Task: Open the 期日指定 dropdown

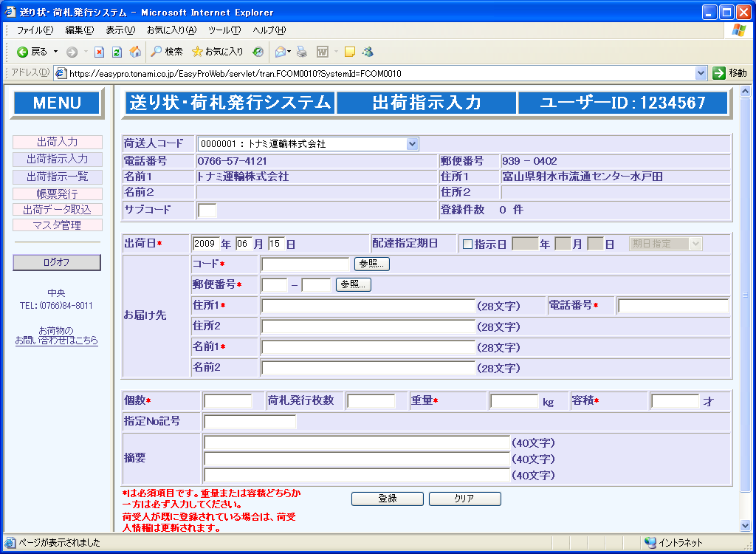Action: (x=665, y=244)
